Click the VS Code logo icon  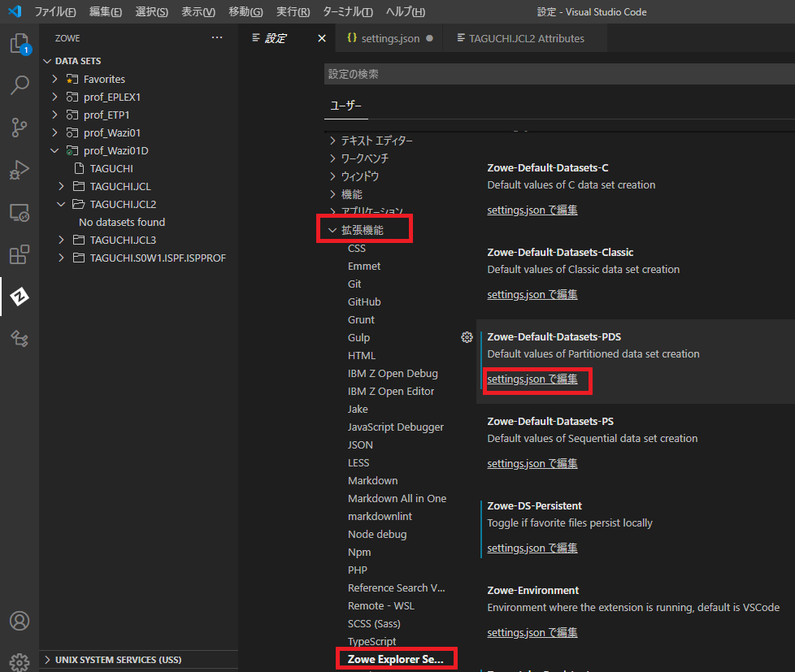pos(15,11)
